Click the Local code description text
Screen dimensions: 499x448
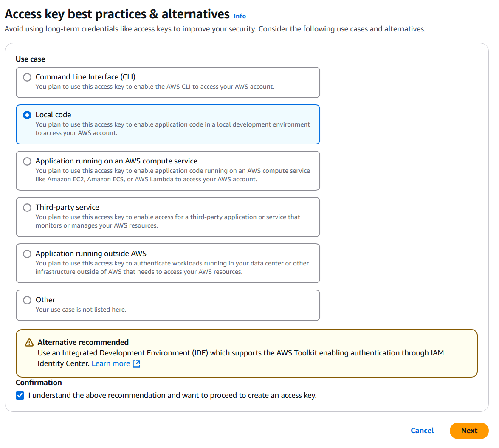tap(172, 129)
